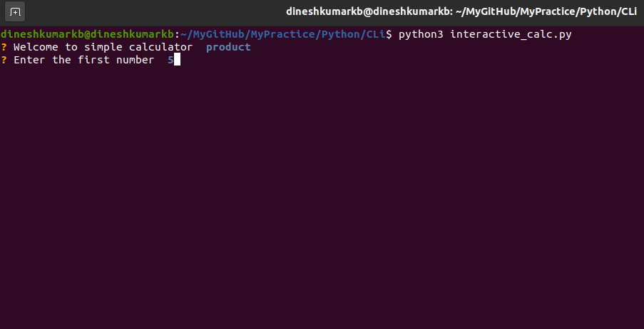Click the selected answer product
This screenshot has width=644, height=329.
click(228, 47)
